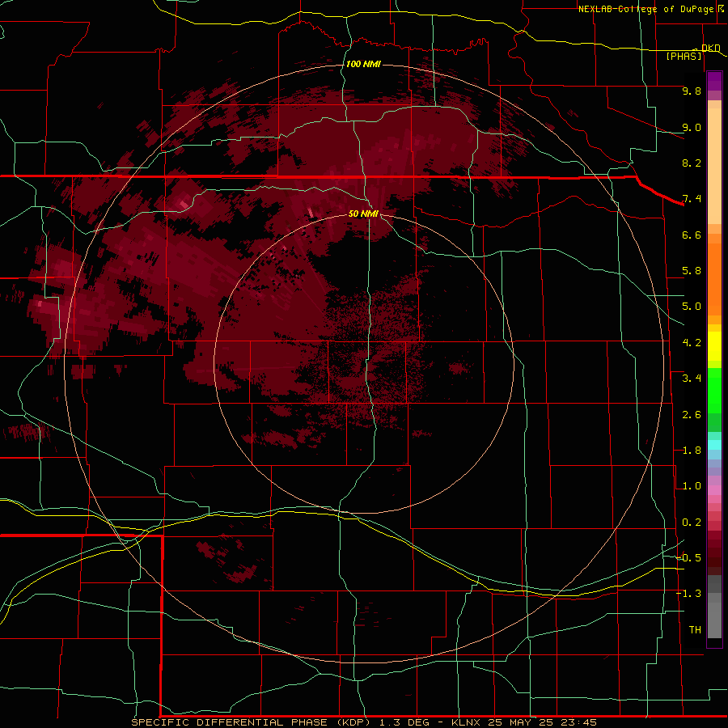The height and width of the screenshot is (728, 728).
Task: Click the peach segment of the color bar
Action: tap(714, 166)
